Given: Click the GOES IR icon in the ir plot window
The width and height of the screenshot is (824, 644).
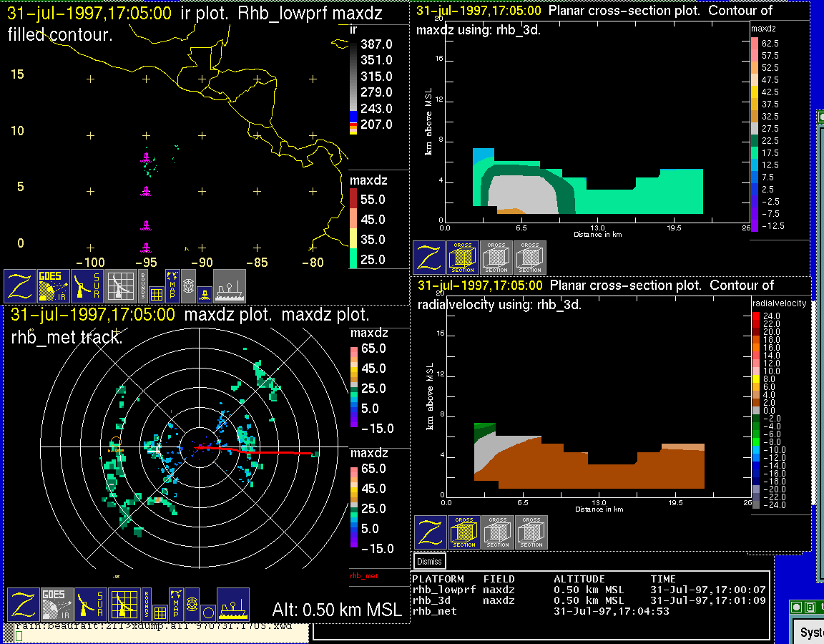Looking at the screenshot, I should click(54, 286).
